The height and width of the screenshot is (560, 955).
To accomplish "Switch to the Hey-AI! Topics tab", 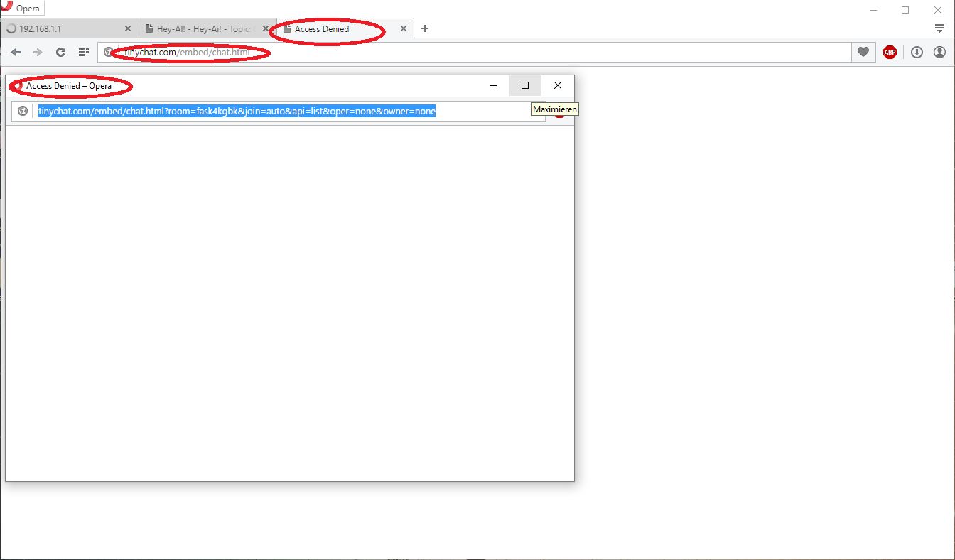I will pos(207,29).
